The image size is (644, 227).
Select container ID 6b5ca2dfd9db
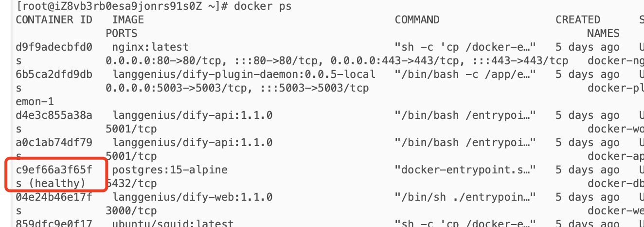[x=54, y=75]
